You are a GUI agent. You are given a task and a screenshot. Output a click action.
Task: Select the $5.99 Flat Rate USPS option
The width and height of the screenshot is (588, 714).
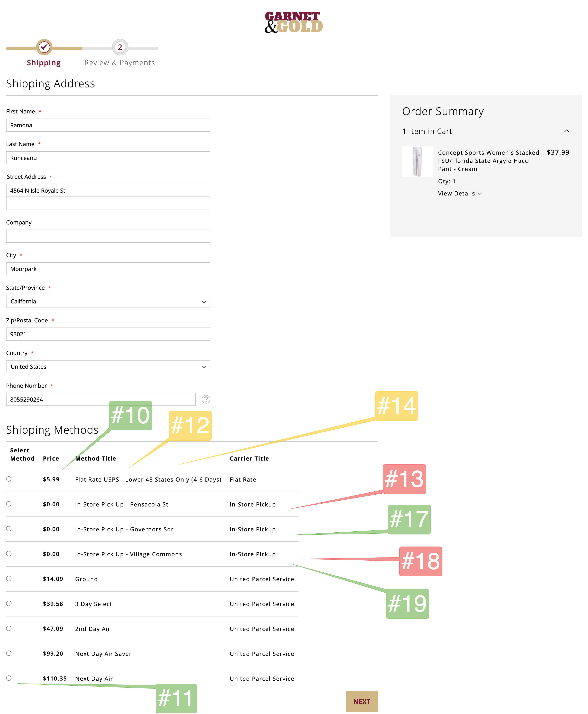pos(9,479)
